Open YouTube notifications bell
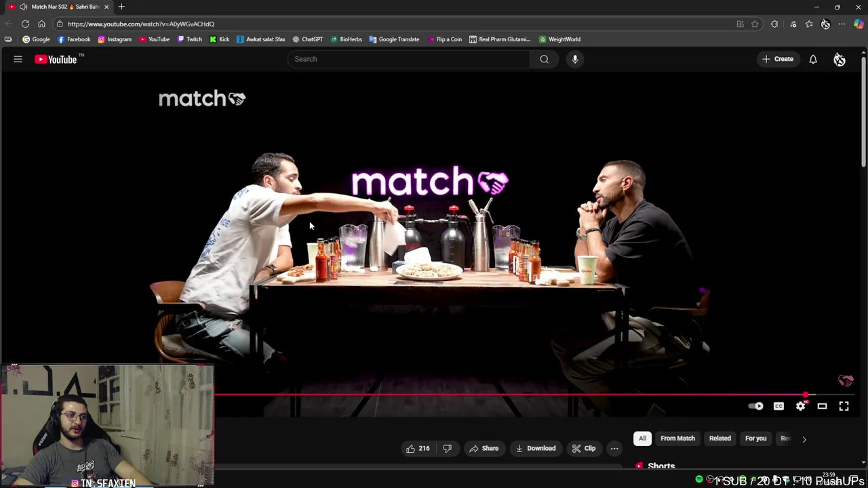This screenshot has width=868, height=488. [813, 59]
